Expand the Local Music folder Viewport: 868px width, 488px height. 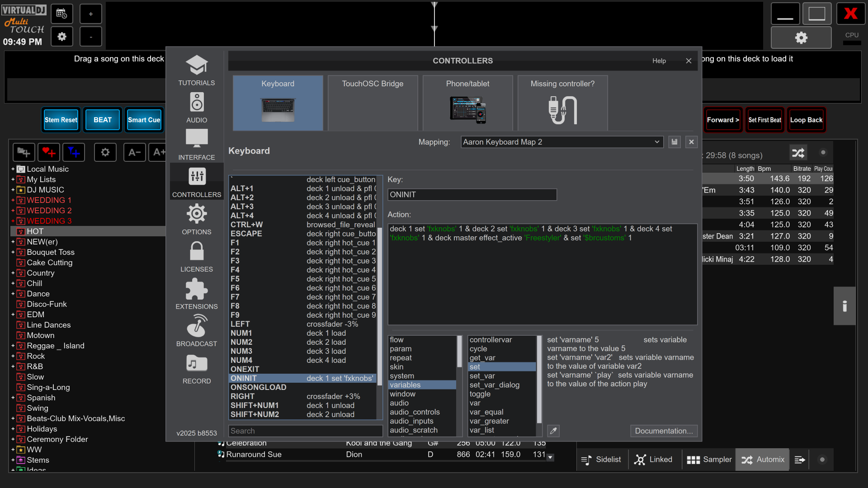click(x=13, y=169)
